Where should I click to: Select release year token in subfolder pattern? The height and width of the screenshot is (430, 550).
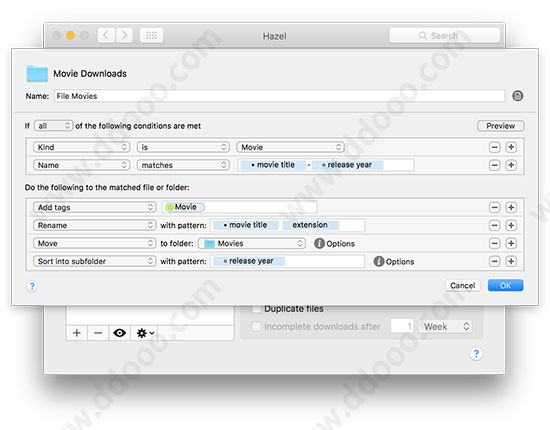point(249,261)
